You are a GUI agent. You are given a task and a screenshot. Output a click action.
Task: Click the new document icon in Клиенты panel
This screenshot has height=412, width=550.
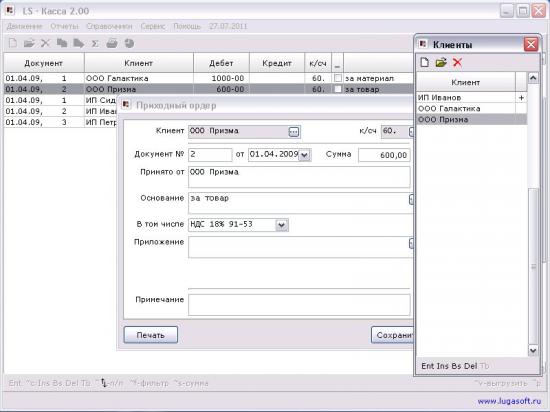pyautogui.click(x=424, y=63)
